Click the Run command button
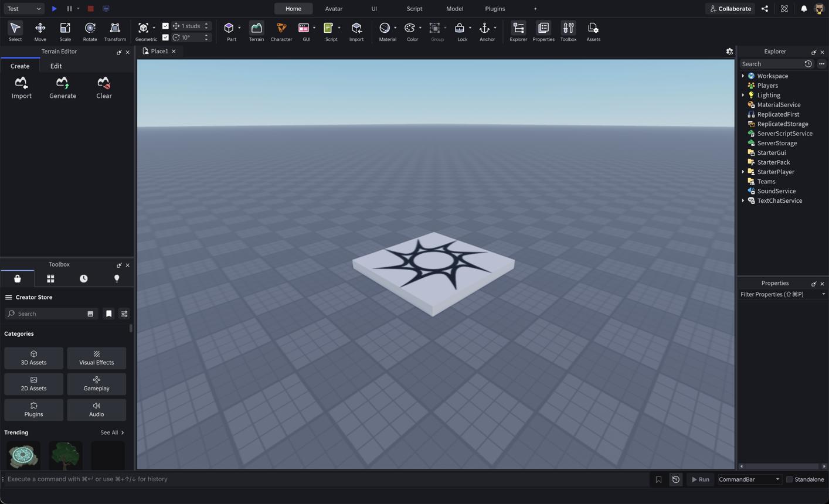829x504 pixels. point(701,479)
